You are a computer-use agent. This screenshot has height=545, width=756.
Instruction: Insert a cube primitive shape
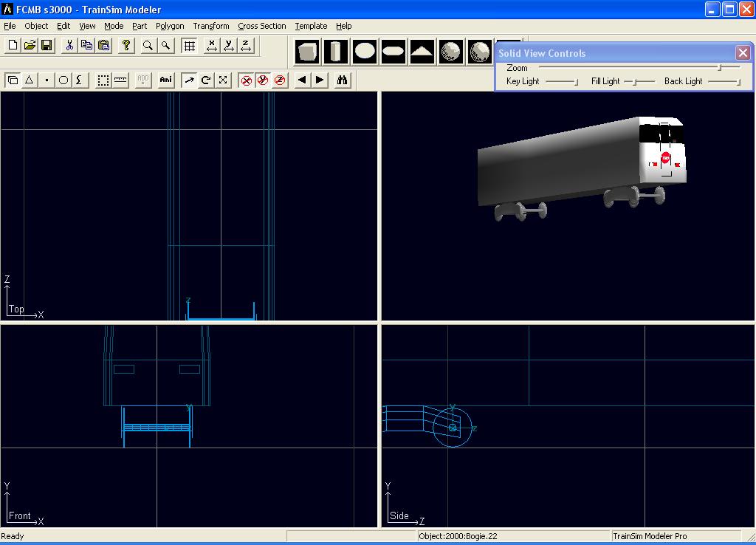pos(308,52)
